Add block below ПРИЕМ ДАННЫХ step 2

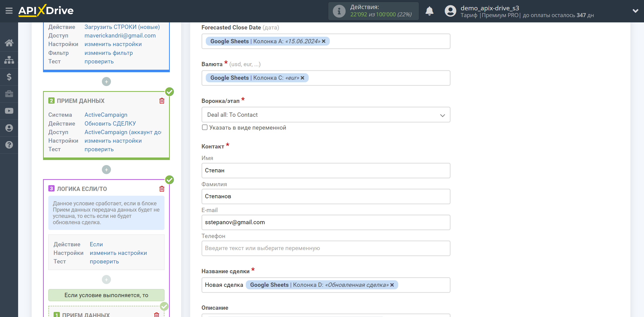pyautogui.click(x=106, y=170)
